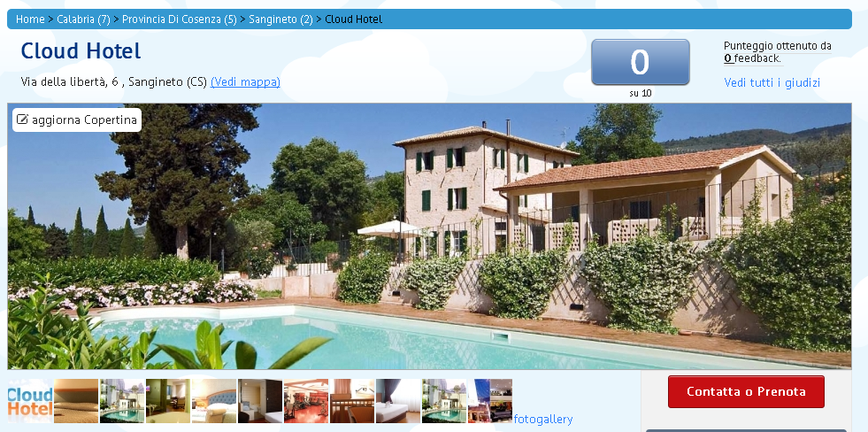View the third thumbnail with building and pool

pyautogui.click(x=122, y=401)
